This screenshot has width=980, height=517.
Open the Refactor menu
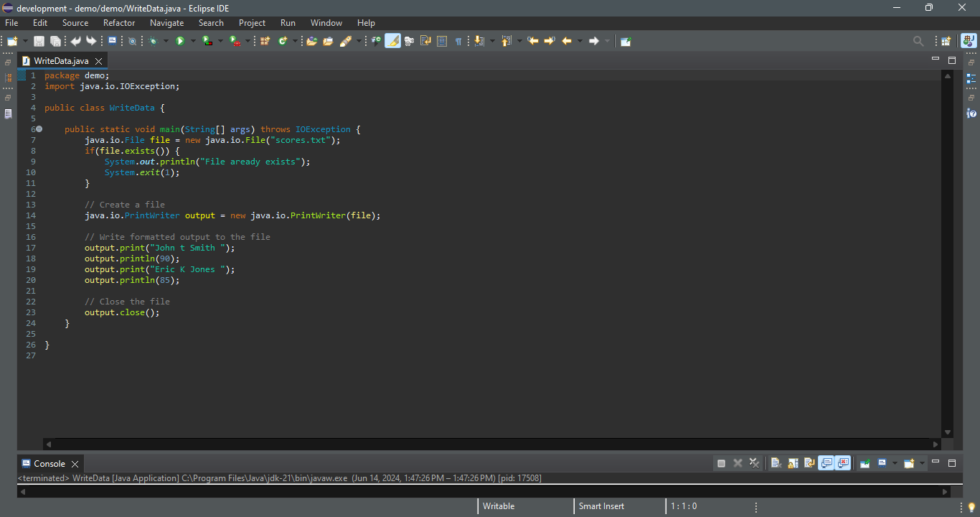(119, 23)
